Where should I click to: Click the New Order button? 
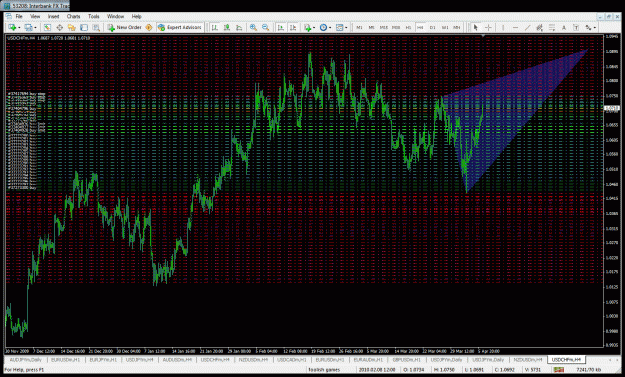point(125,27)
